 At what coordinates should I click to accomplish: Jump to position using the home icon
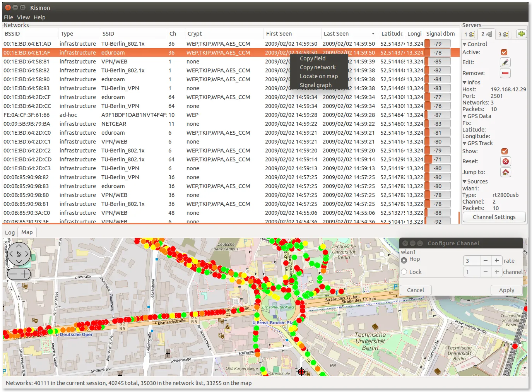[505, 172]
